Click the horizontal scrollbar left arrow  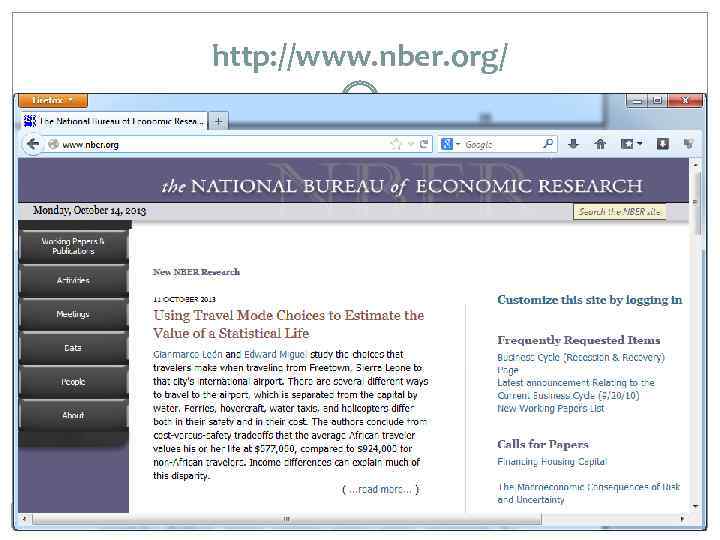tap(24, 519)
